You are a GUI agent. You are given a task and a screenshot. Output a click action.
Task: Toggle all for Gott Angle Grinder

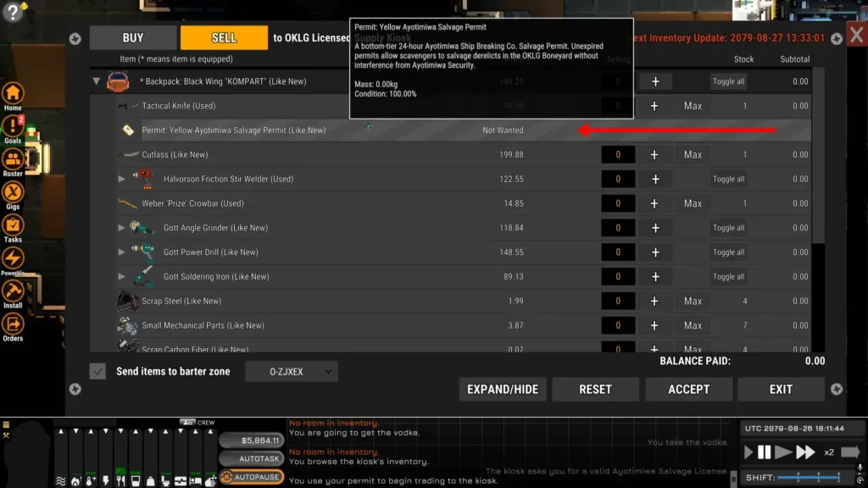728,227
